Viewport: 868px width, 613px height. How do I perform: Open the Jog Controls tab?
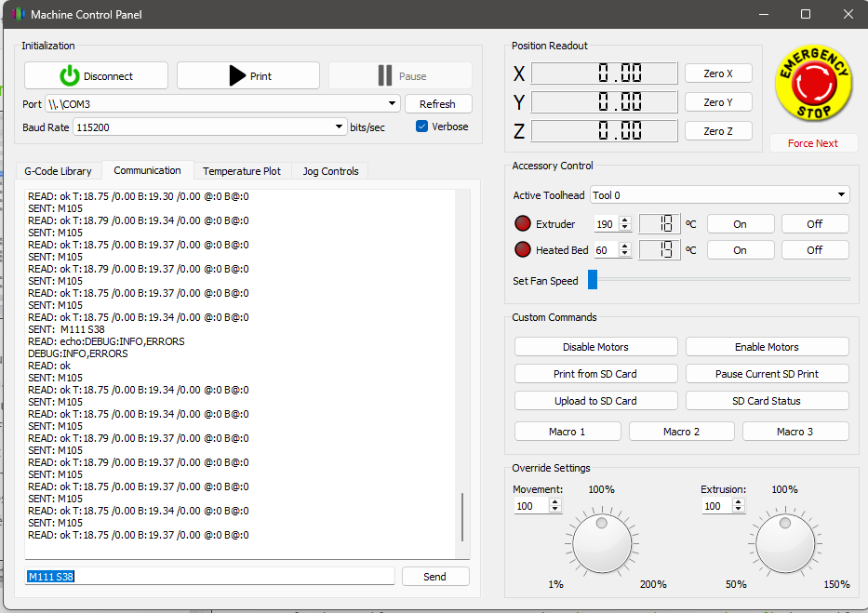[x=329, y=171]
